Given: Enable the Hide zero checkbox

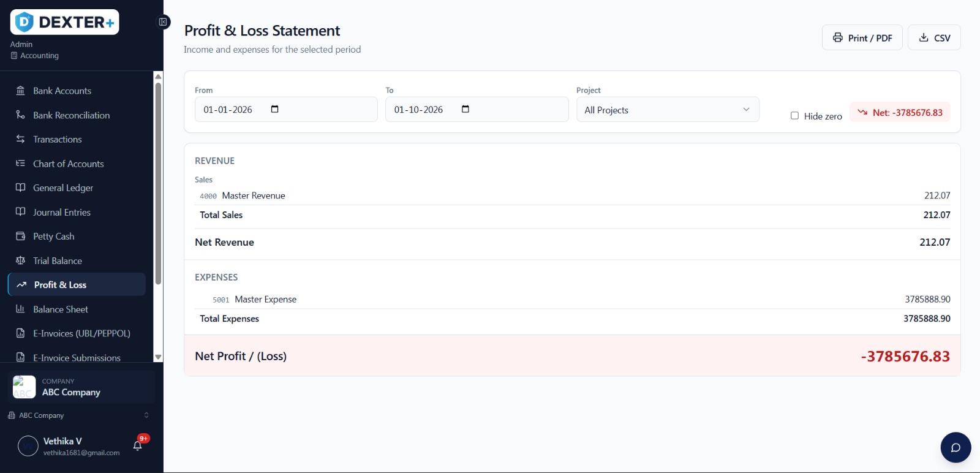Looking at the screenshot, I should coord(794,115).
